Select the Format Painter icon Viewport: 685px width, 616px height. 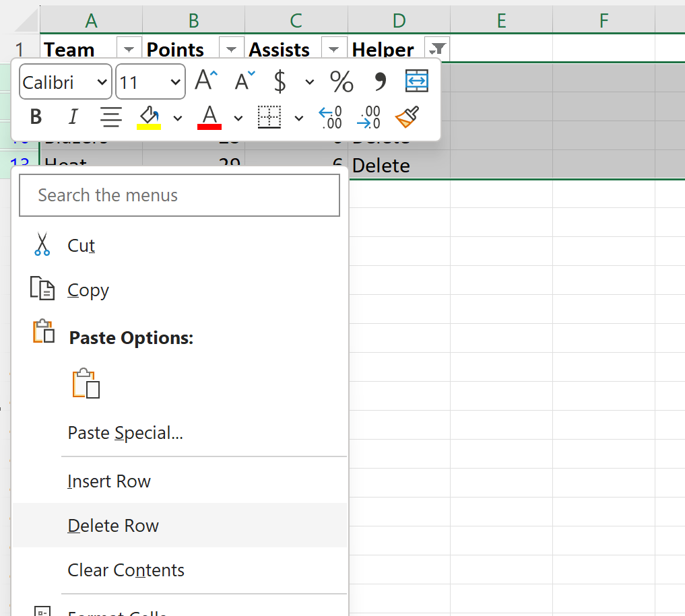pyautogui.click(x=407, y=116)
